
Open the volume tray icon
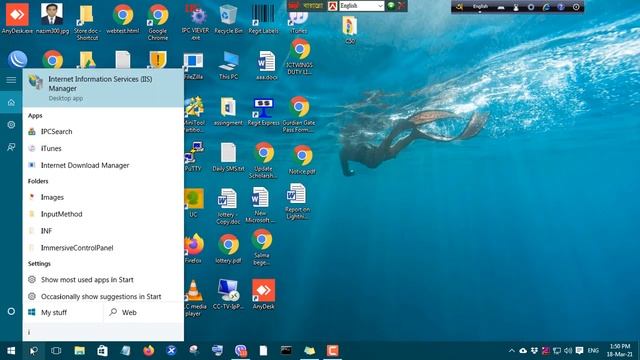pyautogui.click(x=568, y=351)
